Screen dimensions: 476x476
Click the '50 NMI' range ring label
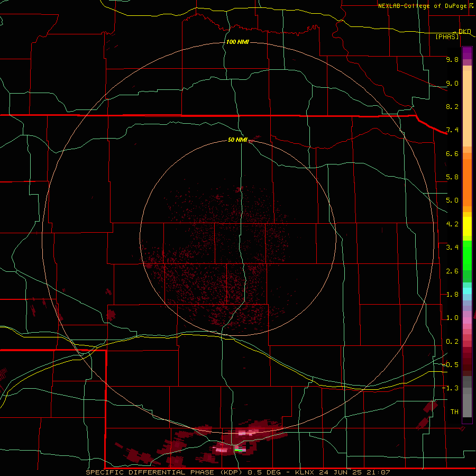(237, 140)
